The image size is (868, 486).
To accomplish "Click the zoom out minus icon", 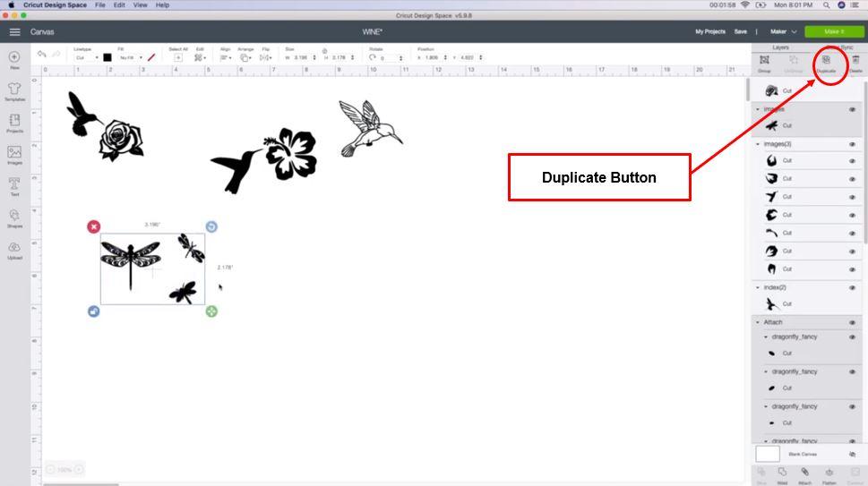I will [50, 469].
